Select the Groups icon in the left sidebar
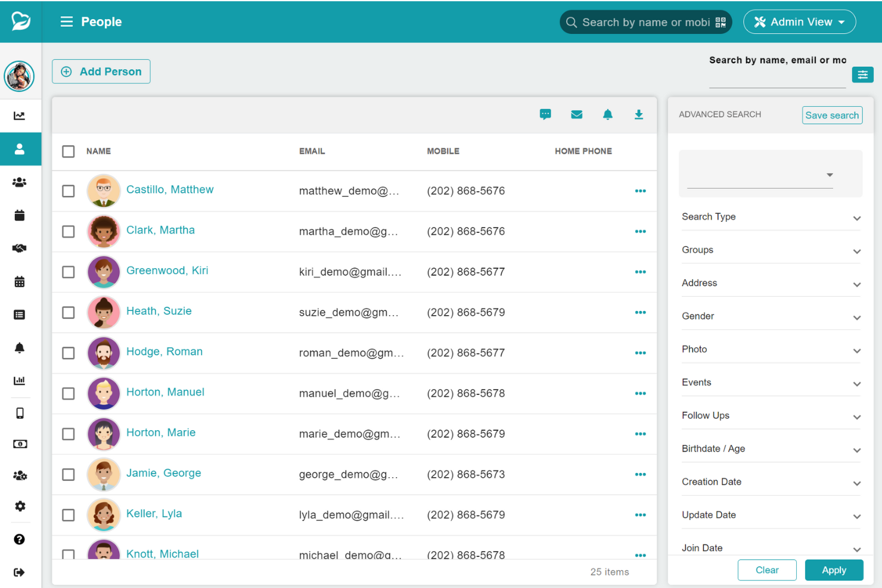 (20, 182)
